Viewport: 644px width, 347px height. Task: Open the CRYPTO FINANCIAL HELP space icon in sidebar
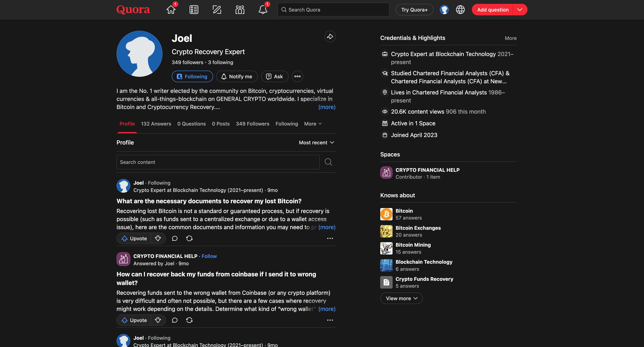click(x=386, y=173)
